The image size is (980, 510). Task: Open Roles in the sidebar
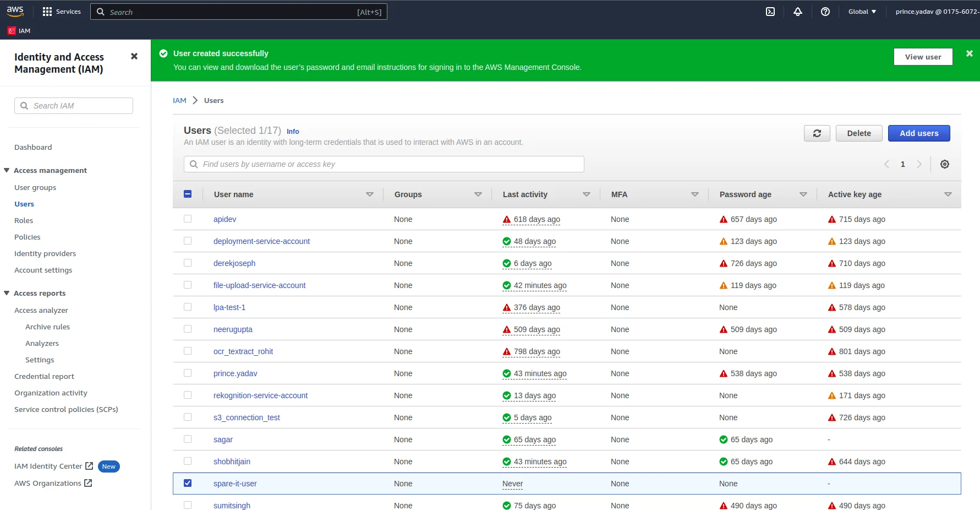tap(24, 220)
